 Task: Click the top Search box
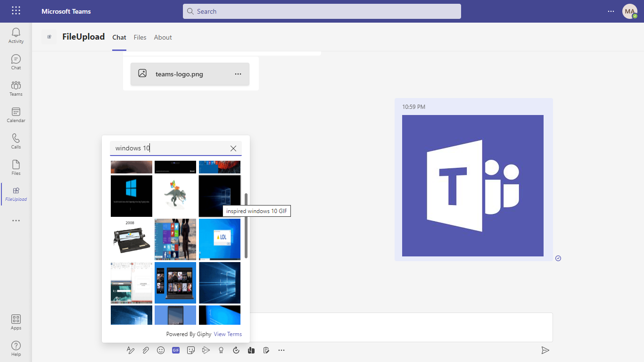pyautogui.click(x=322, y=11)
